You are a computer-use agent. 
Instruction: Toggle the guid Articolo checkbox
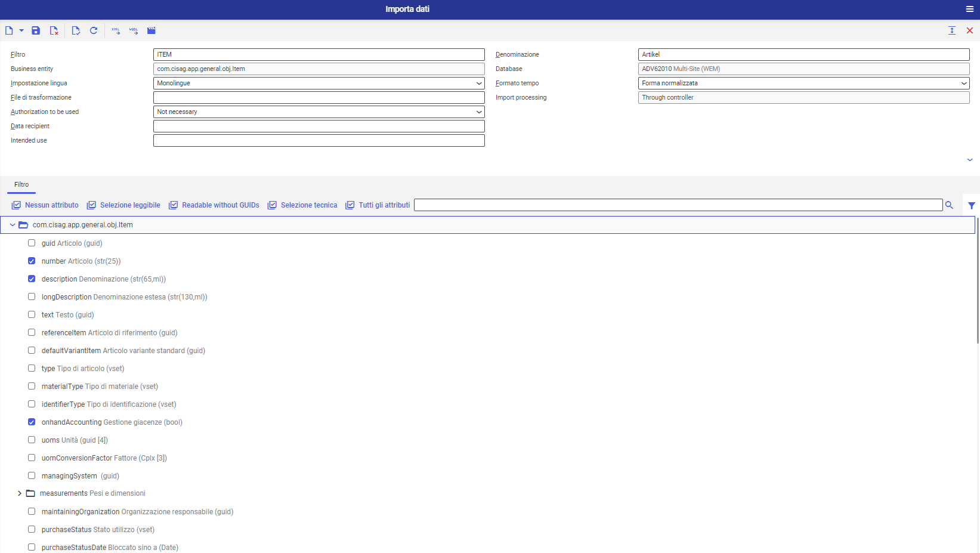(x=32, y=243)
